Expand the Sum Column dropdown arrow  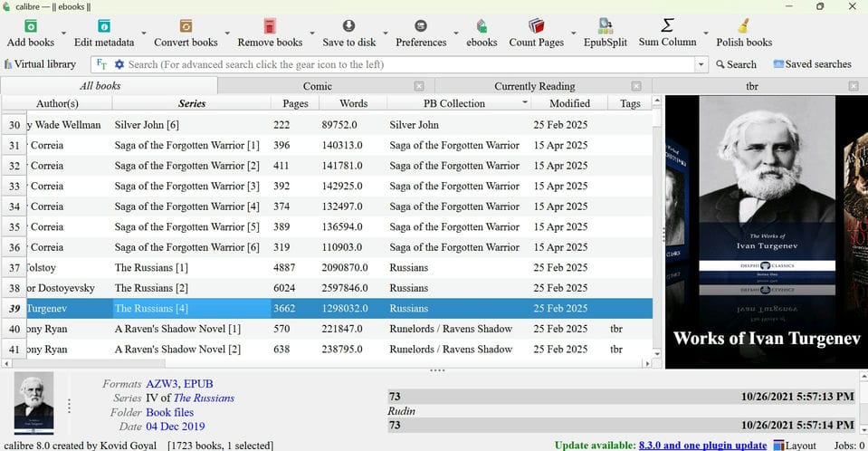tap(706, 34)
